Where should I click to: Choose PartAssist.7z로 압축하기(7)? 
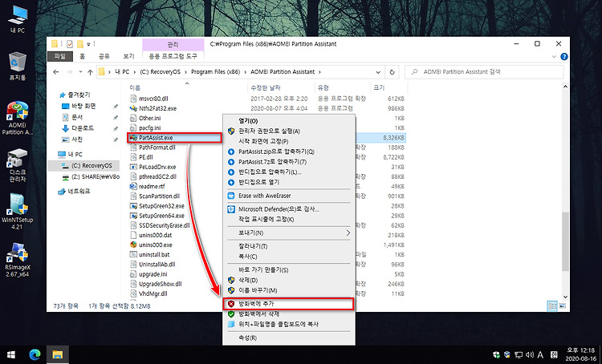point(289,162)
